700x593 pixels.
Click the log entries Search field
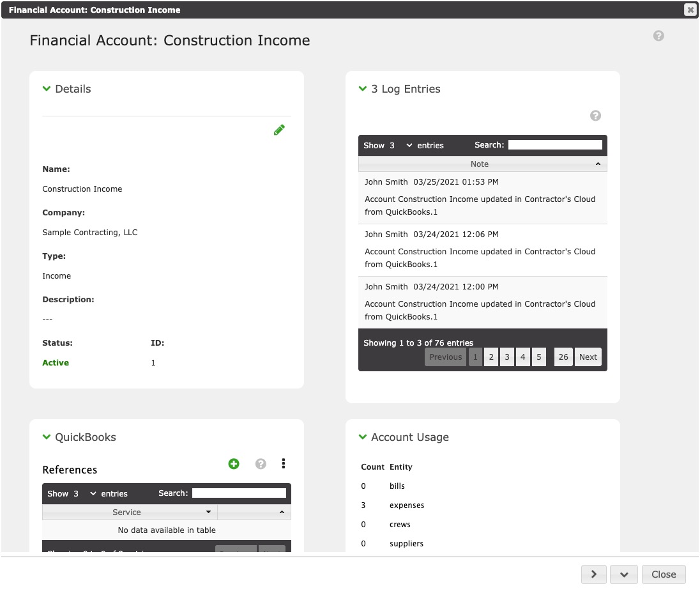pos(555,145)
